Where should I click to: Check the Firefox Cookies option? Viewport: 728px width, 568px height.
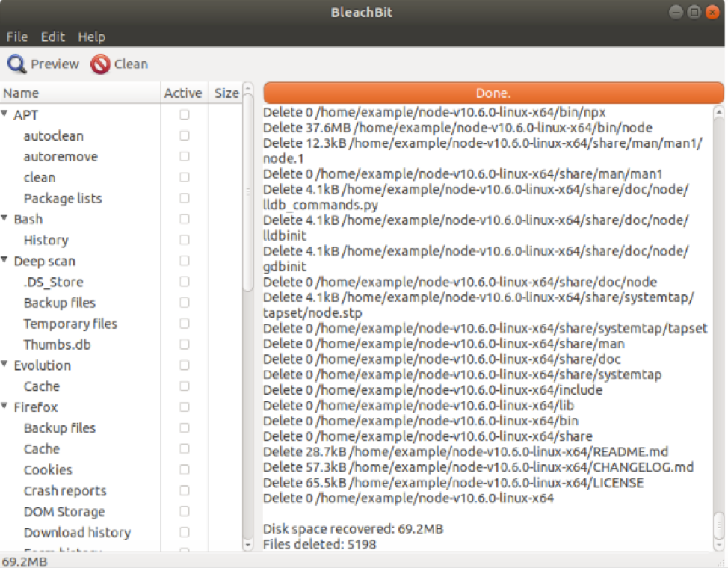tap(184, 470)
